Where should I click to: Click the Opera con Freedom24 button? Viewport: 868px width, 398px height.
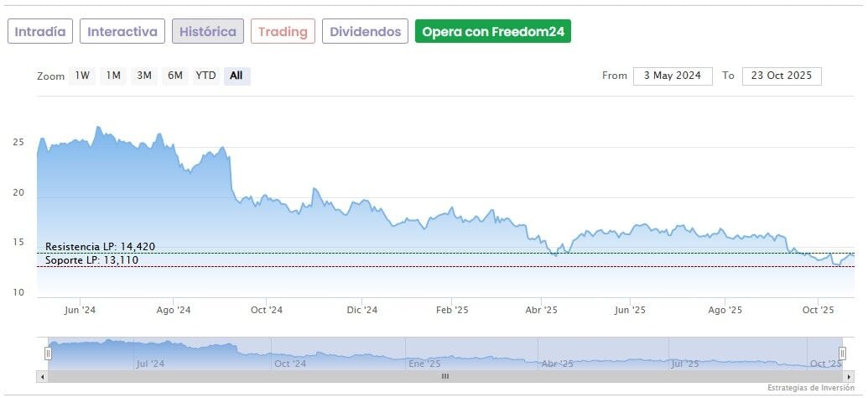click(x=492, y=32)
